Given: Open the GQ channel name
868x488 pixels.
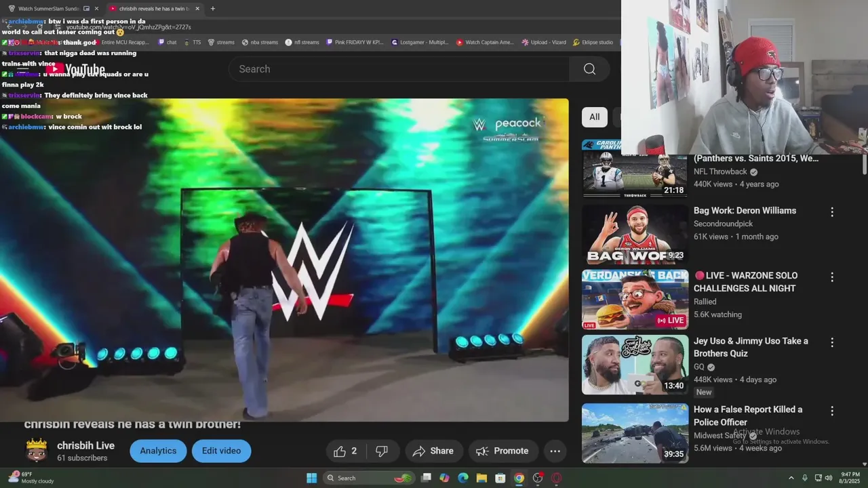Looking at the screenshot, I should click(x=699, y=367).
